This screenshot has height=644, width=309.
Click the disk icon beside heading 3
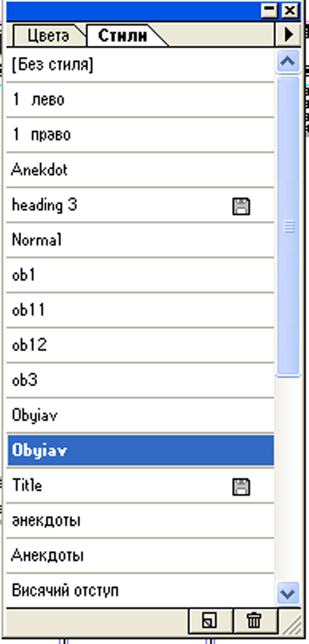241,206
